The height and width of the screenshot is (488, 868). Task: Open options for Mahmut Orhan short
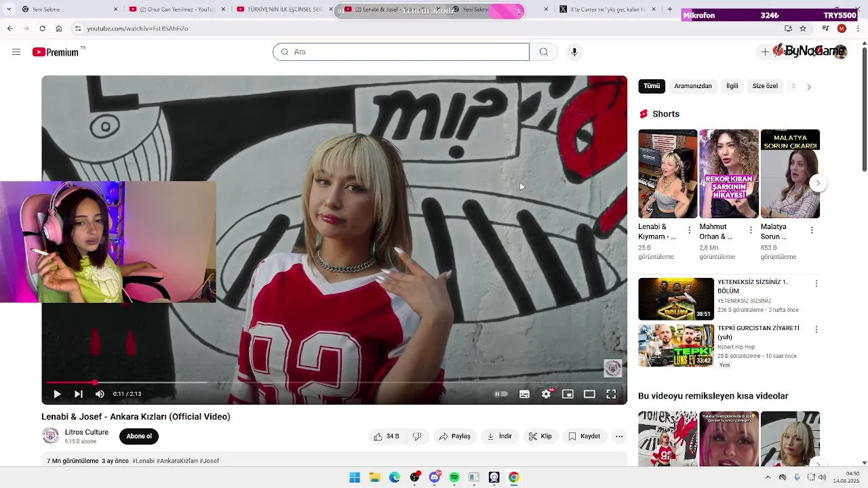click(x=751, y=230)
